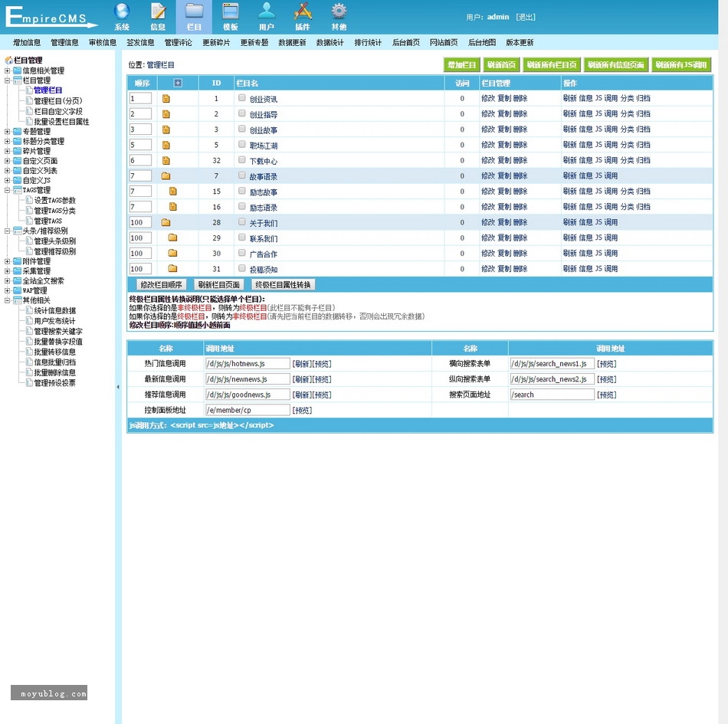This screenshot has width=728, height=724.
Task: Open 排行统计 in the submenu bar
Action: [x=368, y=42]
